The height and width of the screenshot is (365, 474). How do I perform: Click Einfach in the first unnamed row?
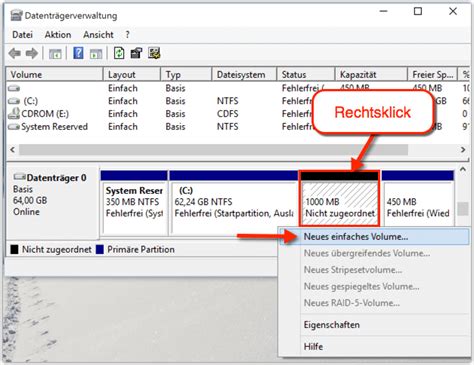click(x=123, y=88)
